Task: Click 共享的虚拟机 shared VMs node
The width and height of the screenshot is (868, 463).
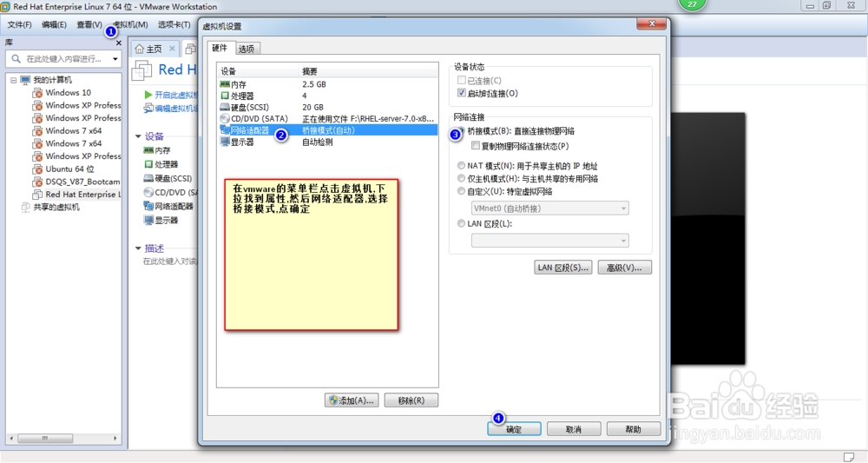Action: pos(56,207)
